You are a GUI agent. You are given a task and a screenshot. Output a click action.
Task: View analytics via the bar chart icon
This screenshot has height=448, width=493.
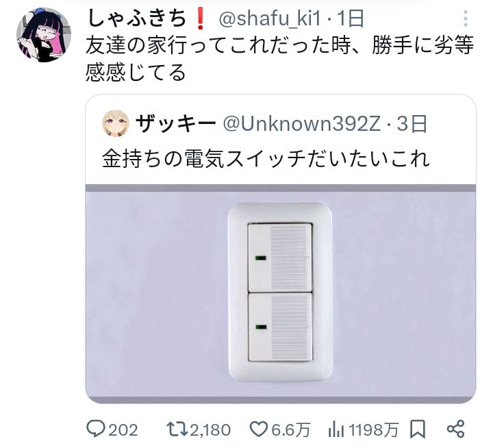pos(336,430)
